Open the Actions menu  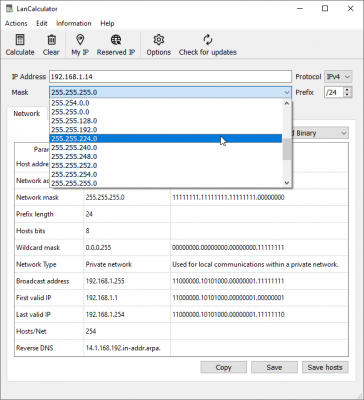pyautogui.click(x=16, y=23)
